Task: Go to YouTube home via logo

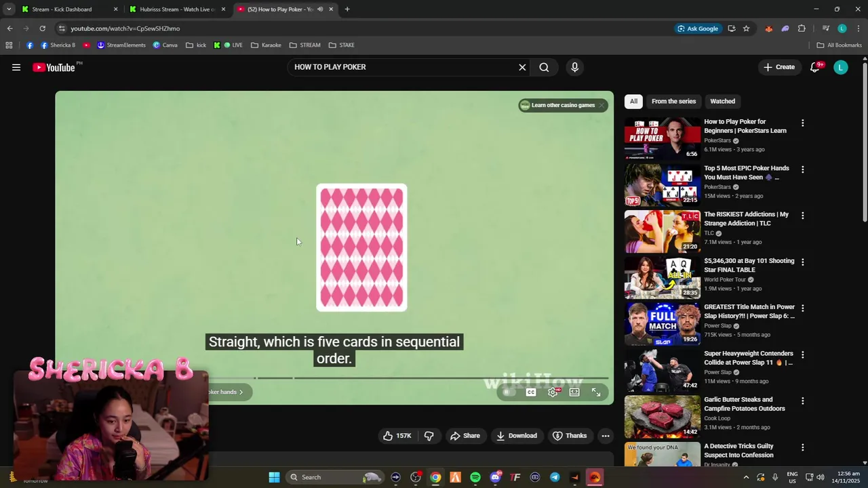Action: (x=54, y=67)
